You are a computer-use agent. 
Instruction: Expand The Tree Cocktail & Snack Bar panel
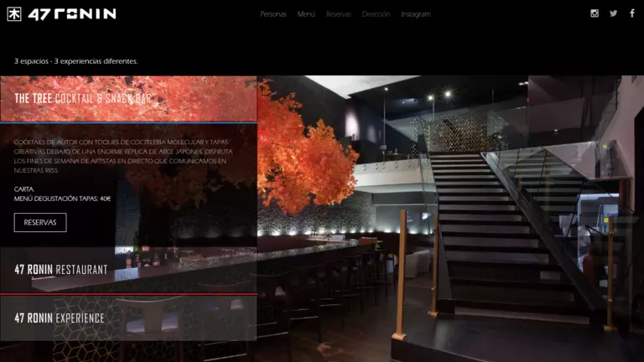pos(128,99)
